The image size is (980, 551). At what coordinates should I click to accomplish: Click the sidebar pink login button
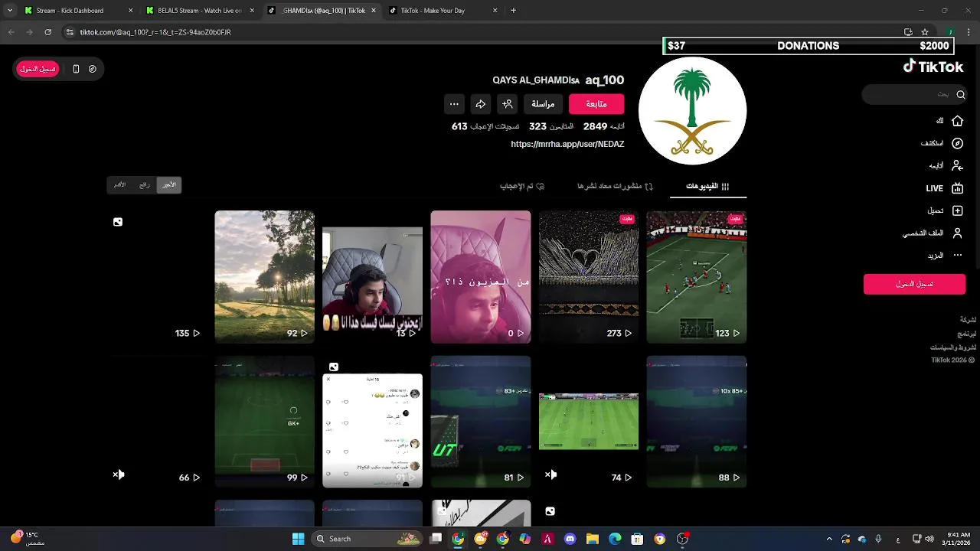pos(914,284)
